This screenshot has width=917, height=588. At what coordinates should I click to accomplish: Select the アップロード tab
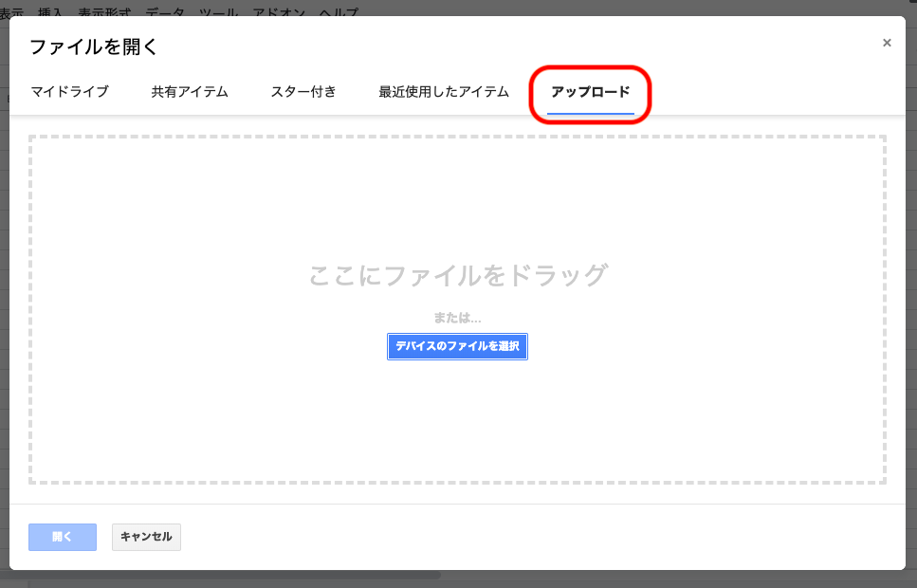pos(591,92)
